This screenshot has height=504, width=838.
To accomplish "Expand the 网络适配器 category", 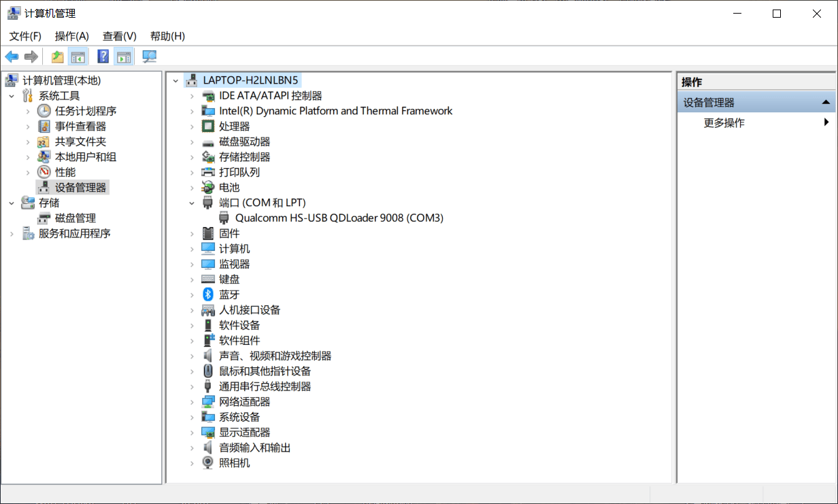I will 192,402.
